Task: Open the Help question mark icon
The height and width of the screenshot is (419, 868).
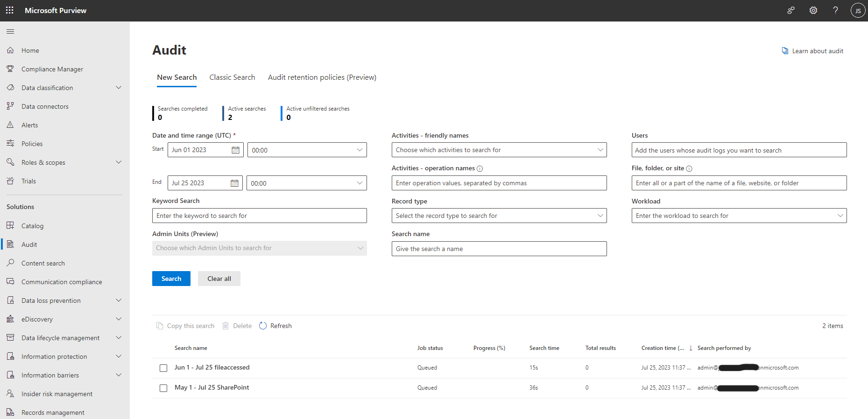Action: pyautogui.click(x=835, y=10)
